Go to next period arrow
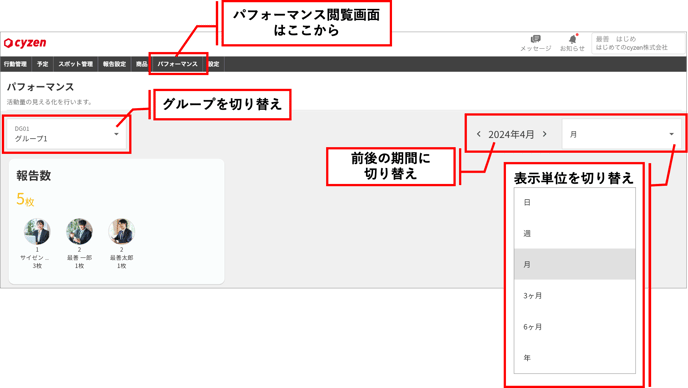Image resolution: width=688 pixels, height=388 pixels. click(x=545, y=134)
